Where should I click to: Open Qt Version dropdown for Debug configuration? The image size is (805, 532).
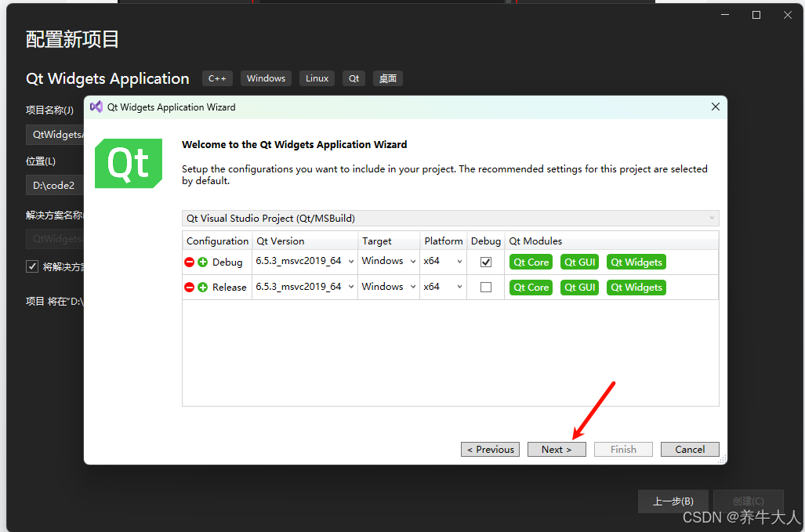tap(305, 261)
